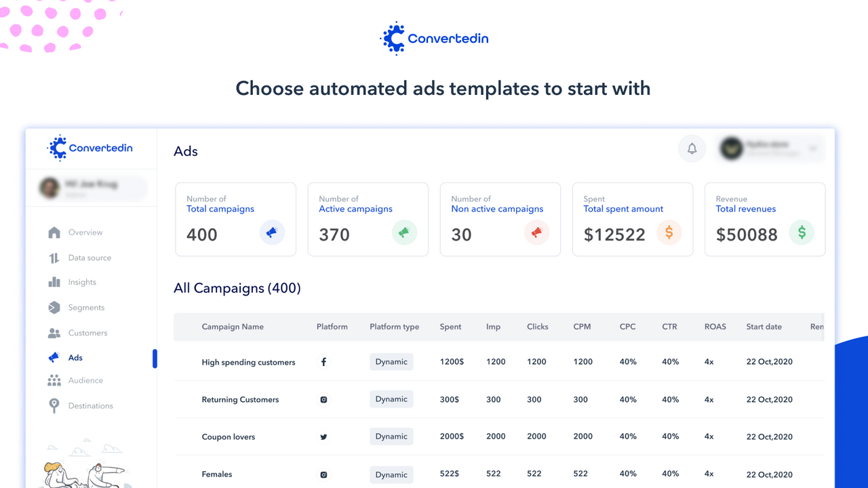
Task: Click the Start date column header
Action: [x=764, y=327]
